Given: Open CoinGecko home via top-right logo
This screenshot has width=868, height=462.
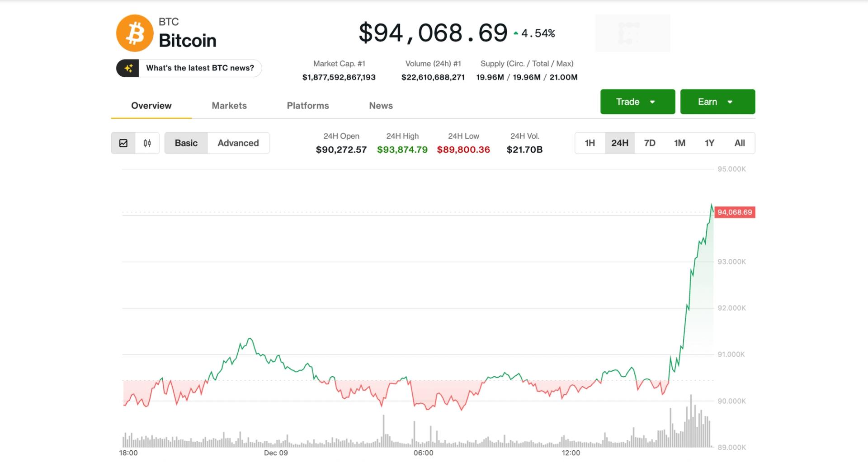Looking at the screenshot, I should click(632, 33).
